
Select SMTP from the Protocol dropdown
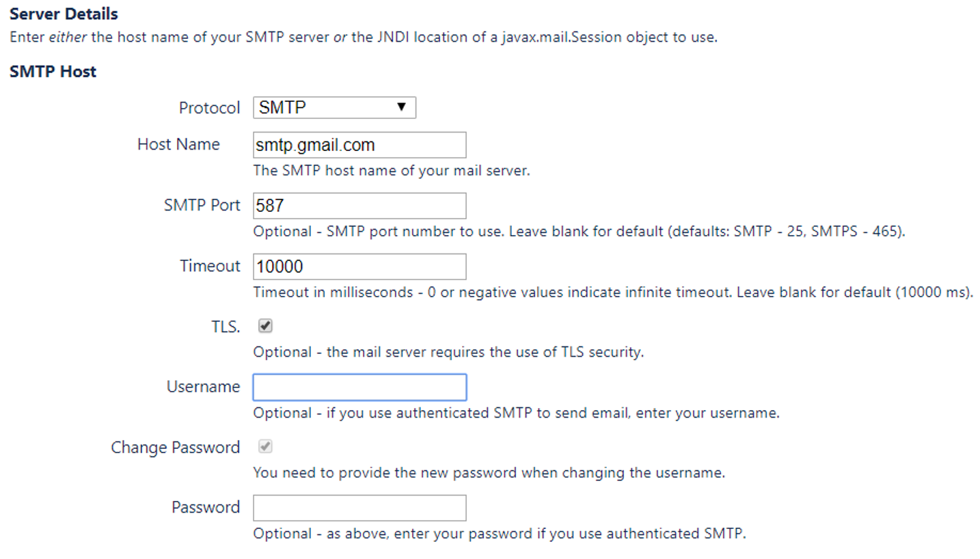(x=334, y=107)
